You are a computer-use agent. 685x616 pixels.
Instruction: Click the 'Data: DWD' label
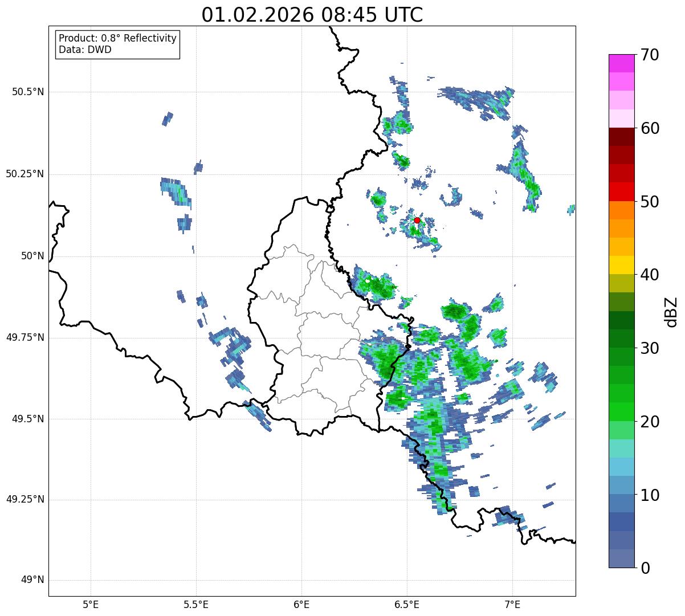[x=85, y=50]
